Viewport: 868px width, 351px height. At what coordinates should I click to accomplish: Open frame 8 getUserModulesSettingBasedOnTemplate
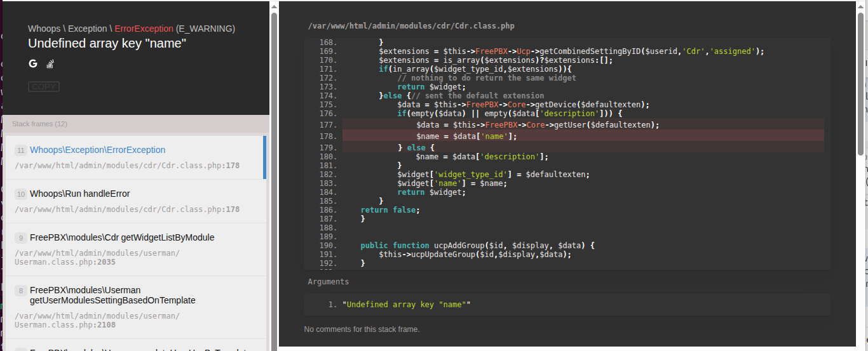point(112,295)
